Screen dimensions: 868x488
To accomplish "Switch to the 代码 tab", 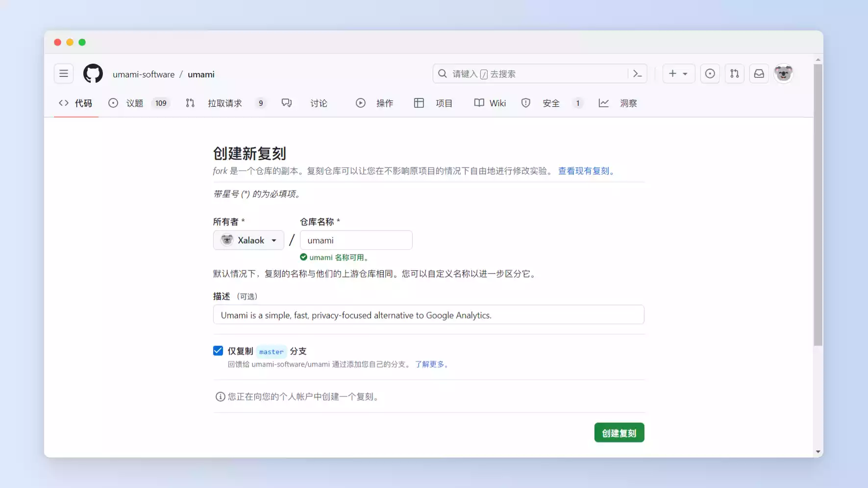I will [76, 103].
